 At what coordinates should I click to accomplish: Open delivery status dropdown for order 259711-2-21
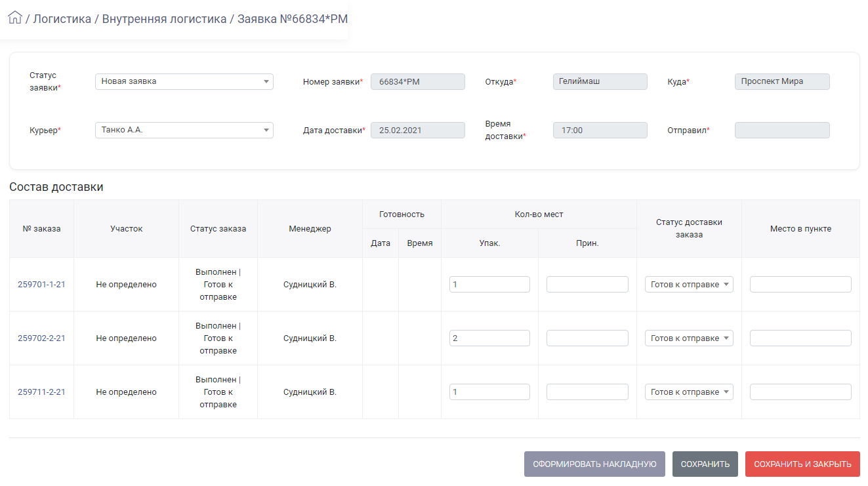(x=689, y=392)
